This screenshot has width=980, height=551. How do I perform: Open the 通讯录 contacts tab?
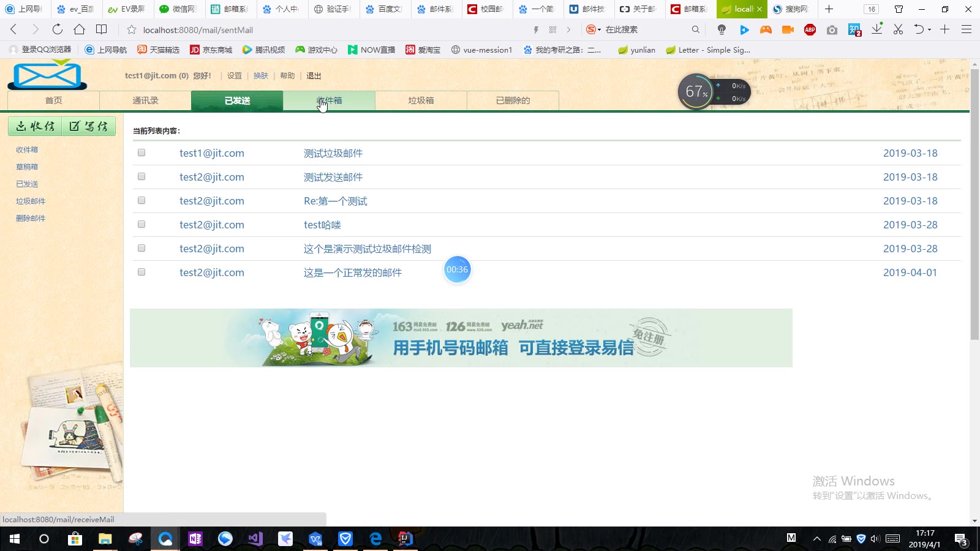pos(145,100)
